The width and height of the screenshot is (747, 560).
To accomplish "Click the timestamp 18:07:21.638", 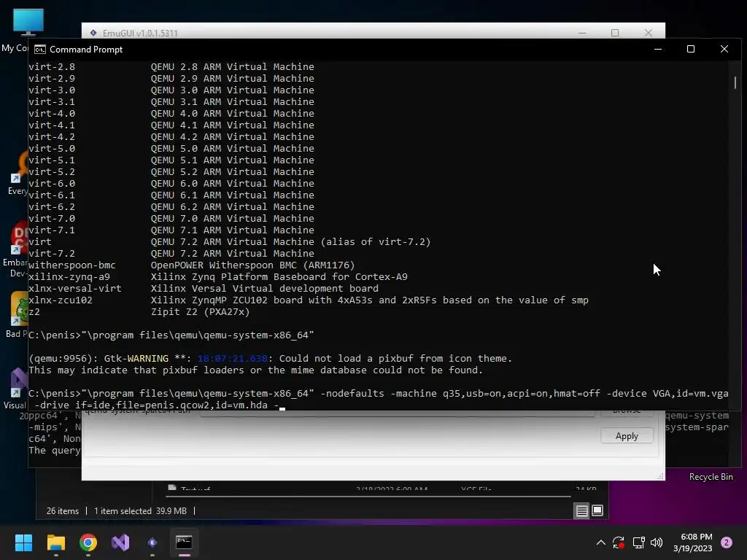I will (x=233, y=359).
